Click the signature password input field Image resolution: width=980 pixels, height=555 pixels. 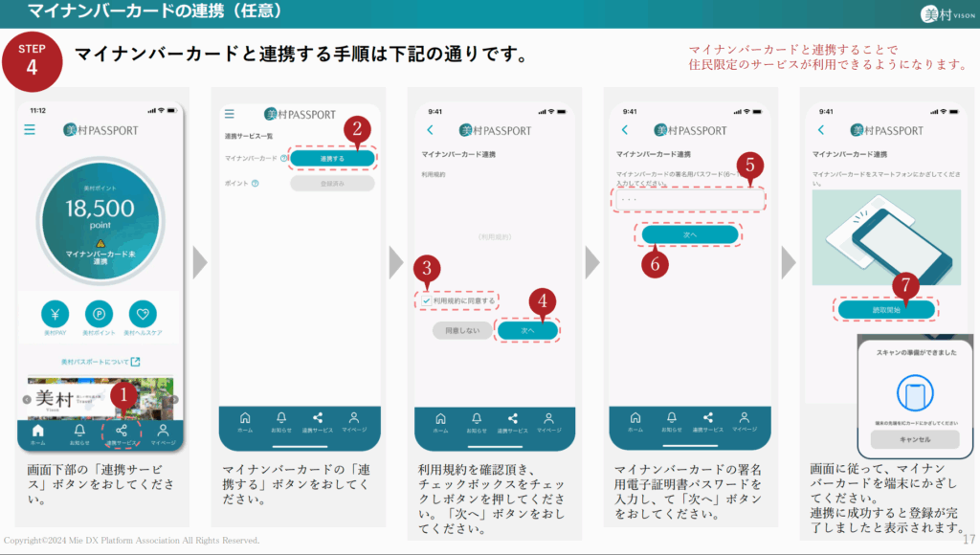tap(689, 199)
